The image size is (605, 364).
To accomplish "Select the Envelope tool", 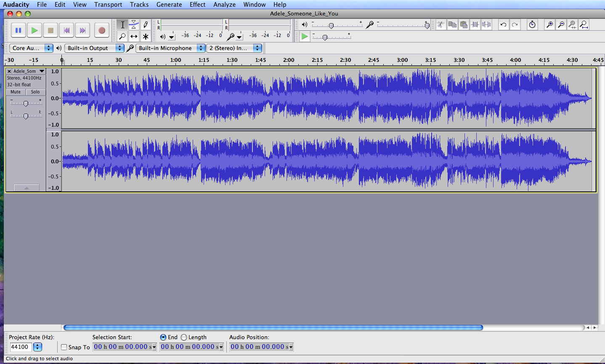I will [134, 25].
